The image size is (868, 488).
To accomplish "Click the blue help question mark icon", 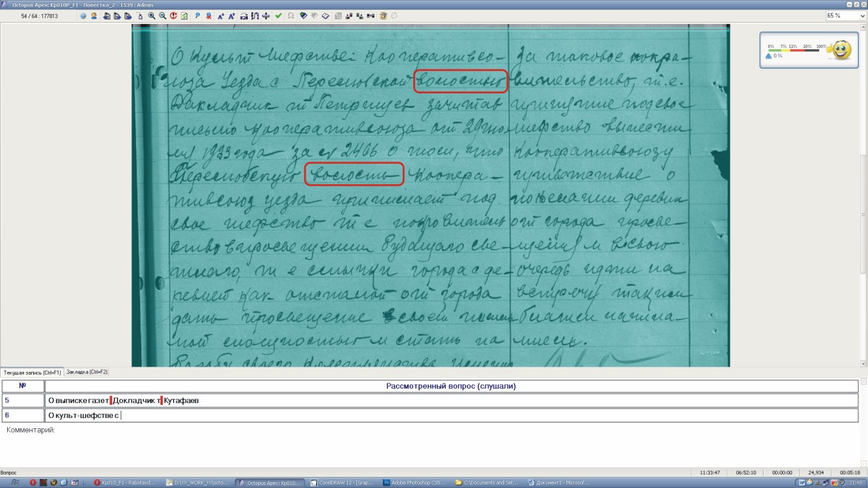I will (84, 16).
